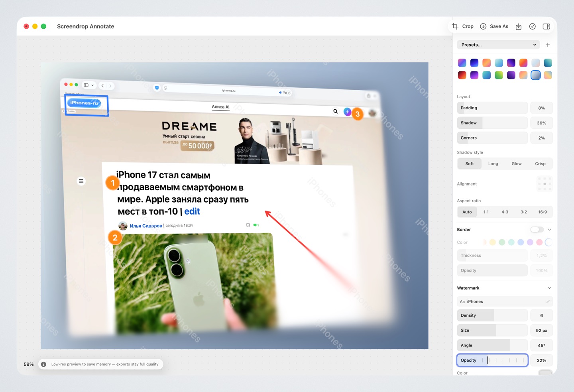
Task: Click the angle value 45°
Action: 541,345
